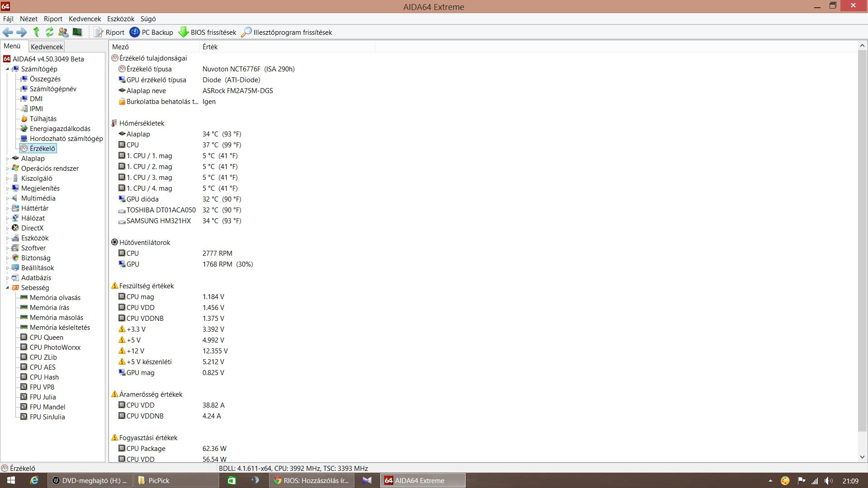868x488 pixels.
Task: Collapse the Sebesség tree node
Action: (7, 288)
